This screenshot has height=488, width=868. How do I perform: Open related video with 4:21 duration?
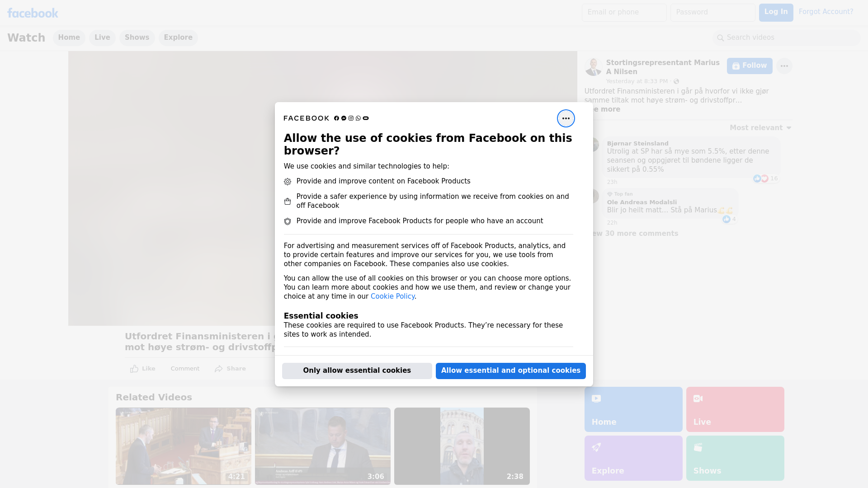184,446
